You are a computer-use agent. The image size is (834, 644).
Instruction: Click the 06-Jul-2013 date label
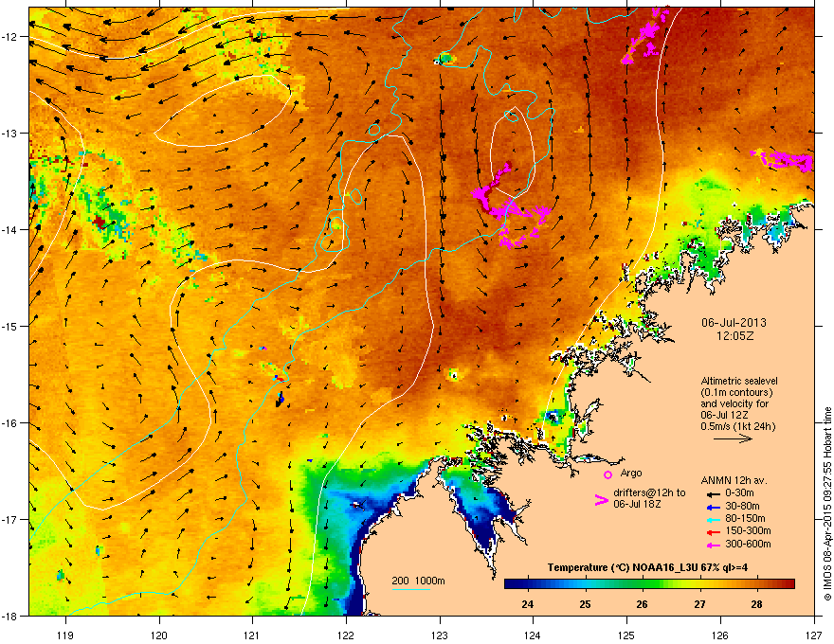click(x=734, y=323)
